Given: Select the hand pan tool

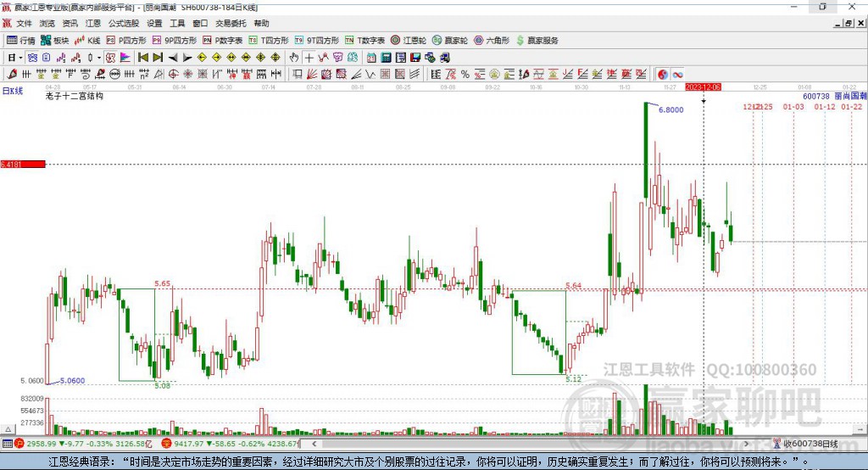Looking at the screenshot, I should pos(294,58).
